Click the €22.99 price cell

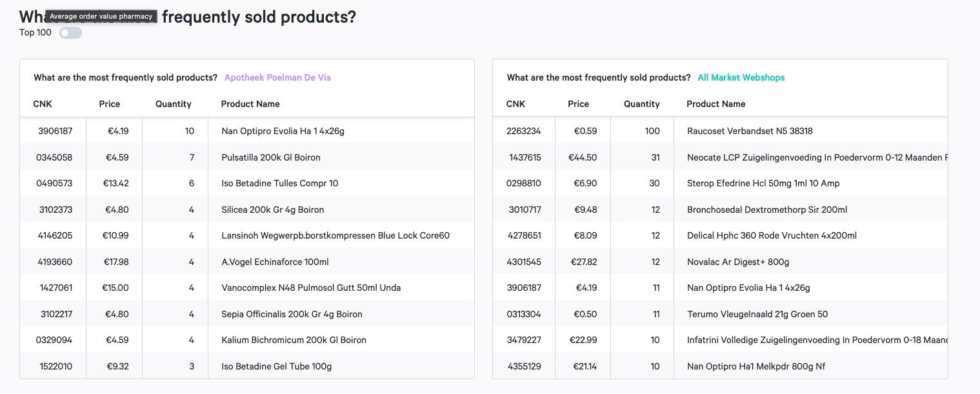click(x=583, y=340)
